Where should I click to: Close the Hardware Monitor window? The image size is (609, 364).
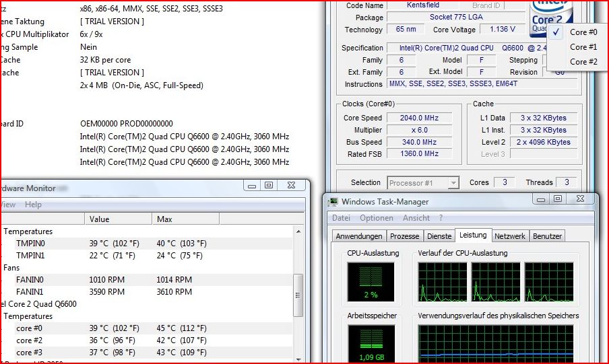tap(291, 186)
